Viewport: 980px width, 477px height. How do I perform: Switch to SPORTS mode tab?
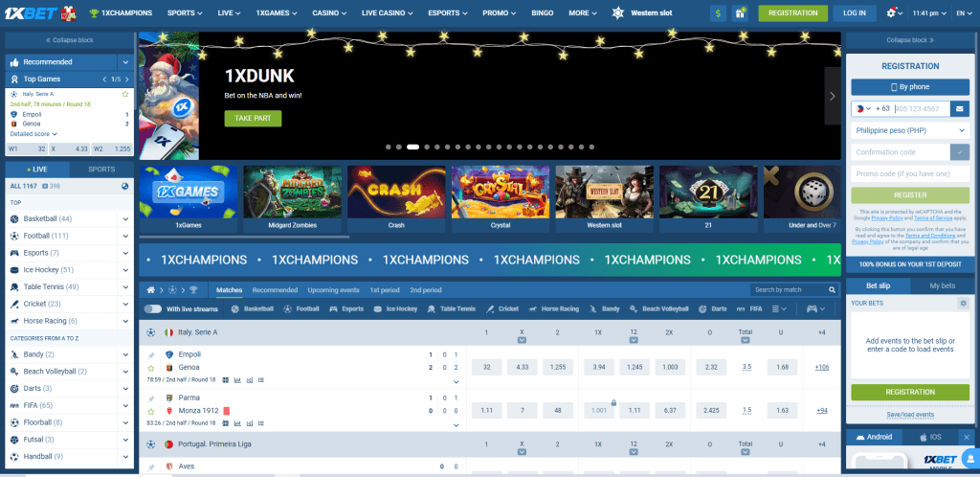(101, 170)
